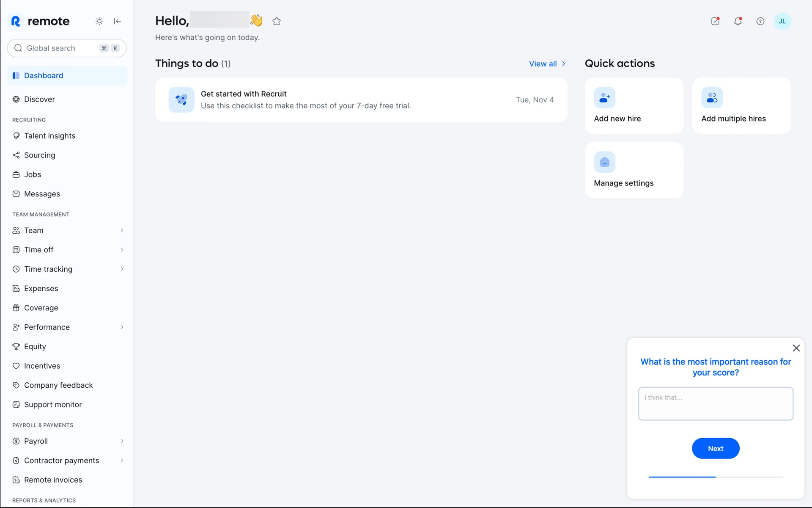
Task: Click Add multiple hires icon
Action: [712, 98]
